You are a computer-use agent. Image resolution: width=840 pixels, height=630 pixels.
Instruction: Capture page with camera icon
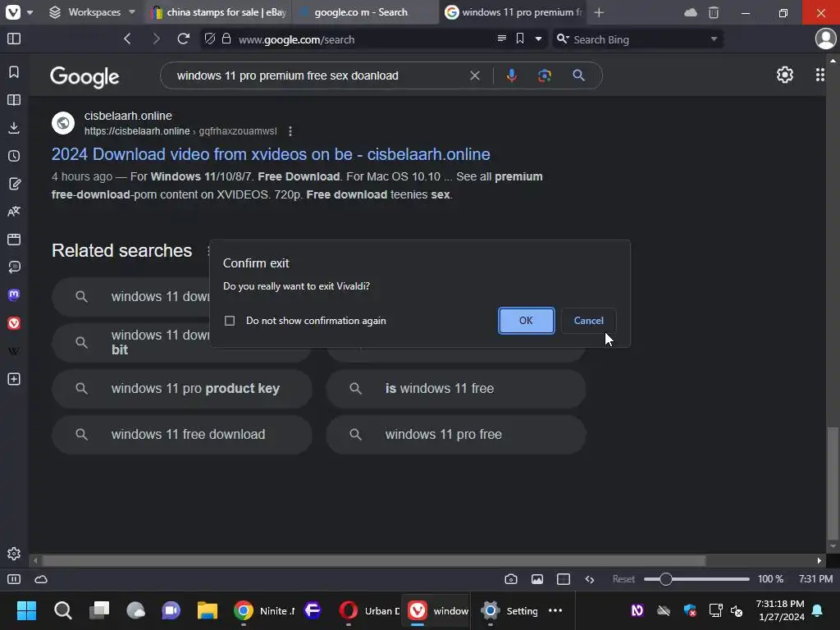click(x=511, y=579)
